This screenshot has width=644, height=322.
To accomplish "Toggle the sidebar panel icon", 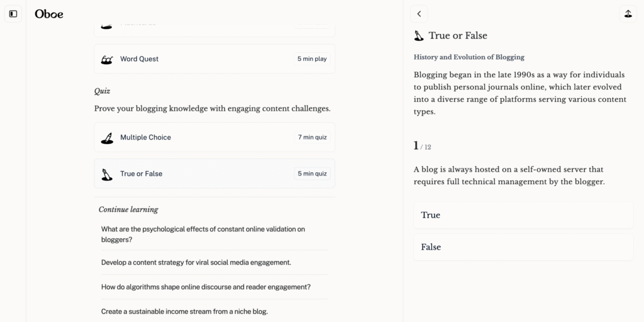I will click(13, 14).
